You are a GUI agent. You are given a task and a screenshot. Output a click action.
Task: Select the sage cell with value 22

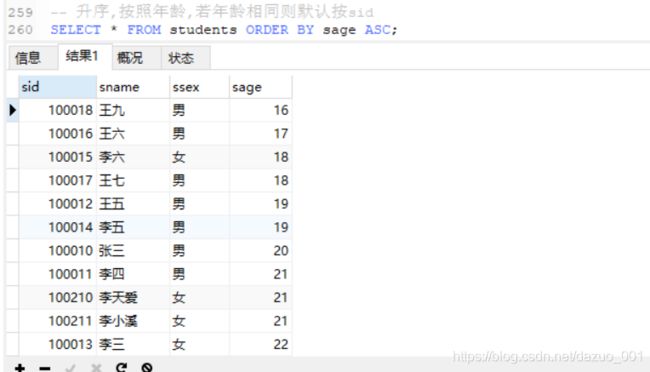click(260, 344)
